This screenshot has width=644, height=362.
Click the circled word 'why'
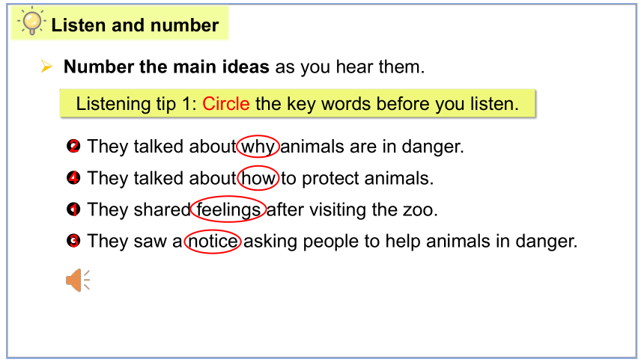point(258,147)
